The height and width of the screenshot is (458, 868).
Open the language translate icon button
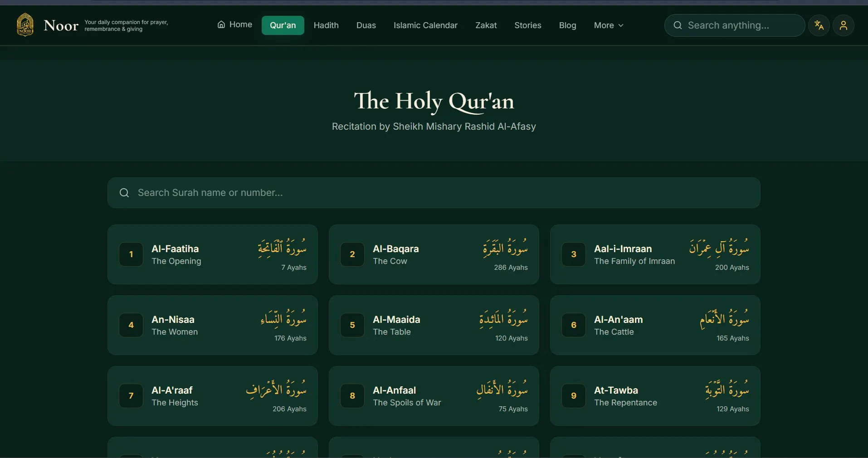pos(819,25)
